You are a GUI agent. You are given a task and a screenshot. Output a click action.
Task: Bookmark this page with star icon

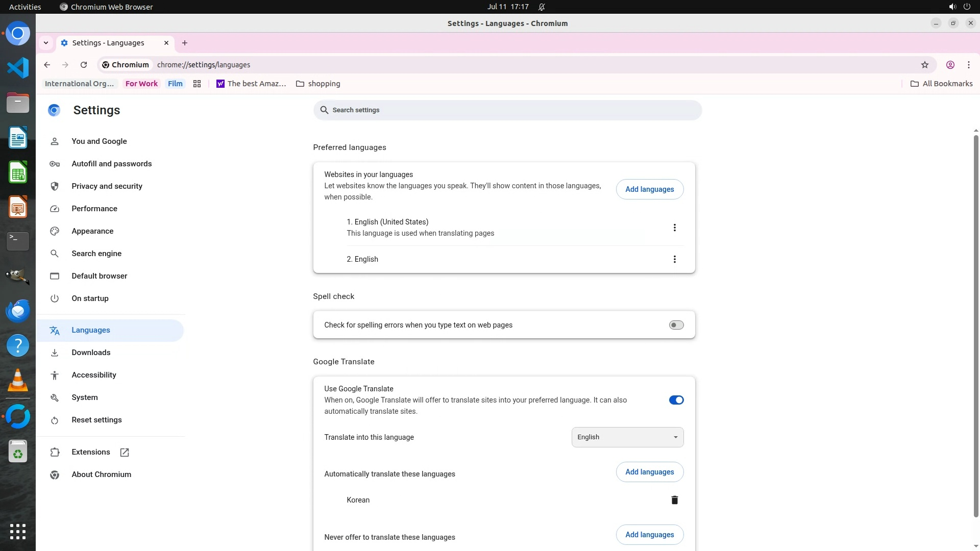coord(924,65)
